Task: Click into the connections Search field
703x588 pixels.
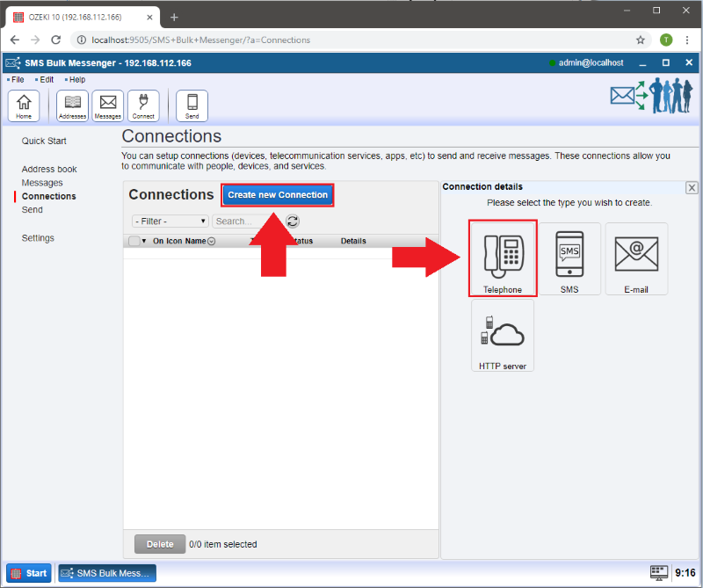Action: pyautogui.click(x=246, y=221)
